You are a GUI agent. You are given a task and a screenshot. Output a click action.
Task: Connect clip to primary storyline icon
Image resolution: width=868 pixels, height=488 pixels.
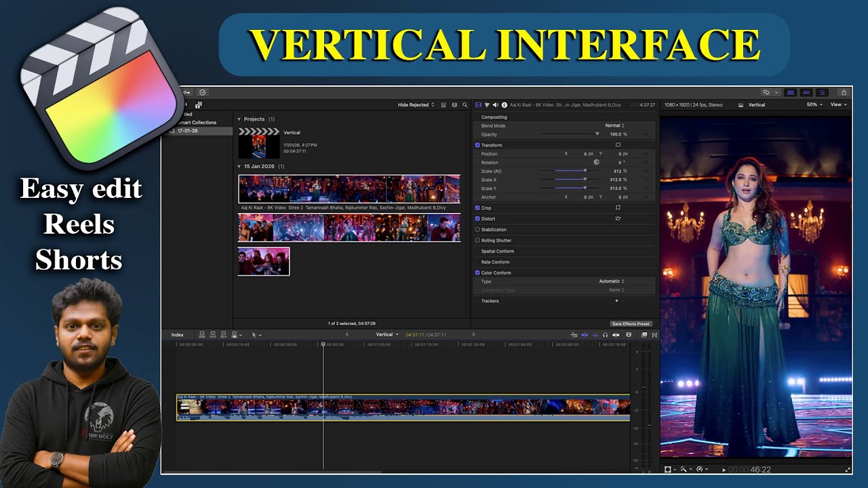(202, 335)
